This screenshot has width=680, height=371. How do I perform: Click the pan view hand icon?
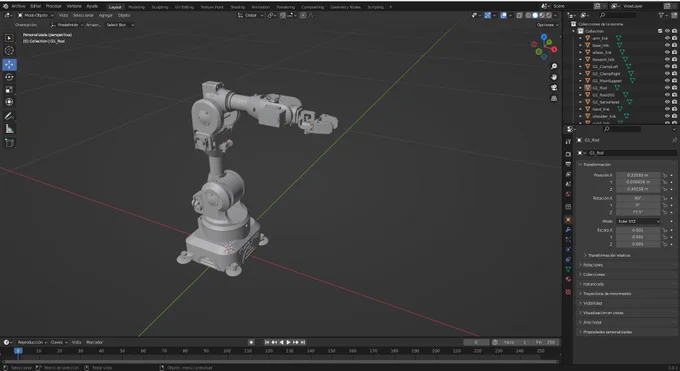(554, 77)
